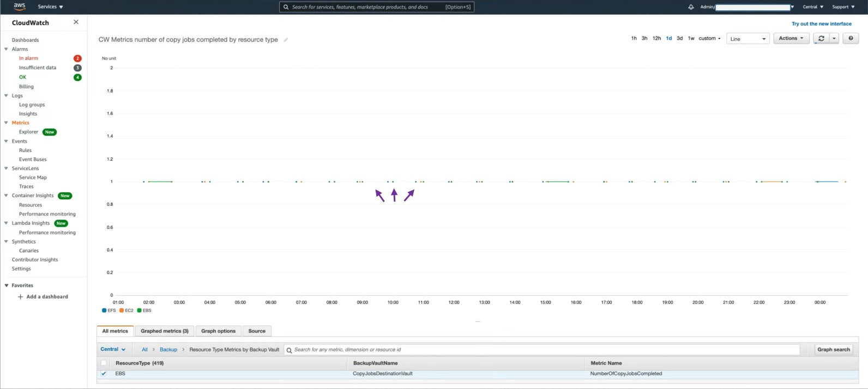
Task: Switch to the Graph options tab
Action: point(218,331)
